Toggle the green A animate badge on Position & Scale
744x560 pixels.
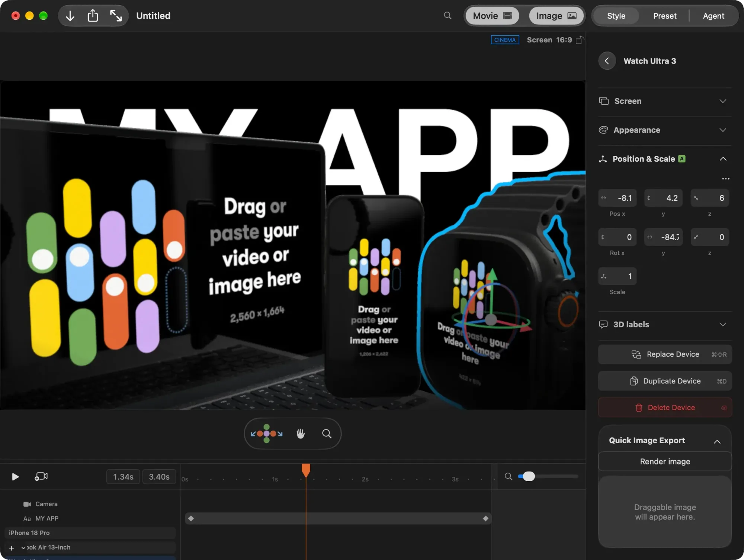pos(682,159)
